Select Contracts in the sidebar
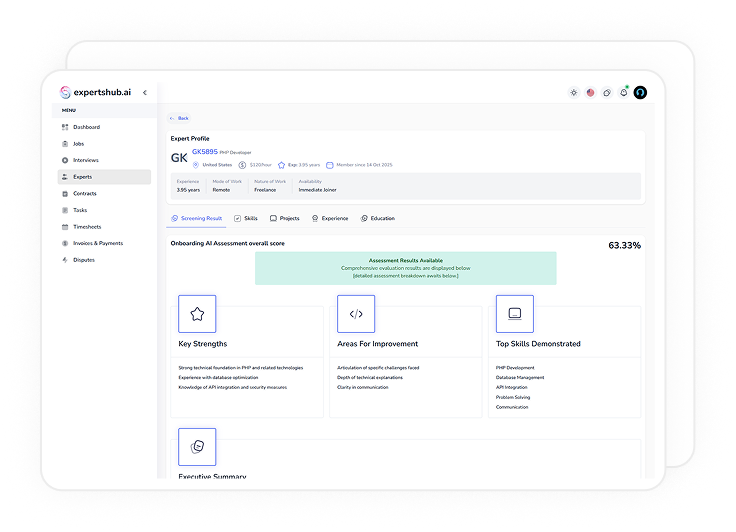 tap(84, 193)
